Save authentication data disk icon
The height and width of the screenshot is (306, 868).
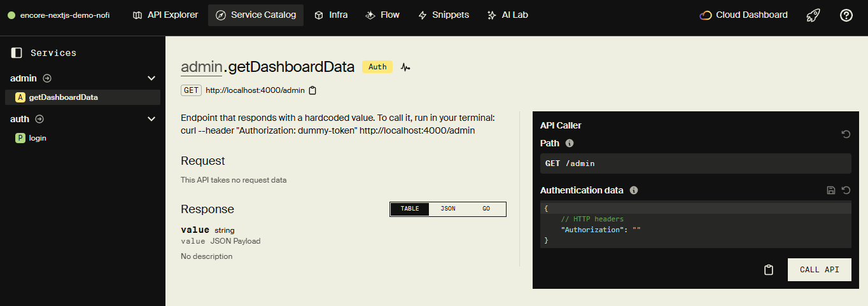click(x=830, y=190)
